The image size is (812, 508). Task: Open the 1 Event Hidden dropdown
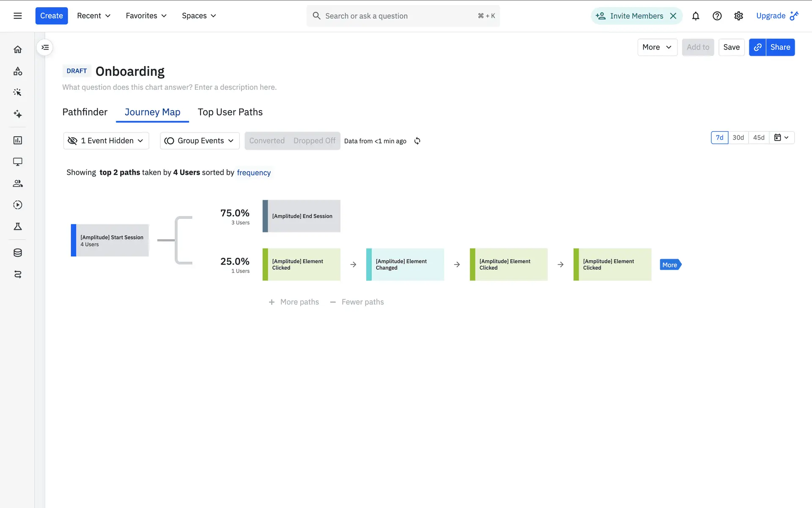click(x=106, y=141)
